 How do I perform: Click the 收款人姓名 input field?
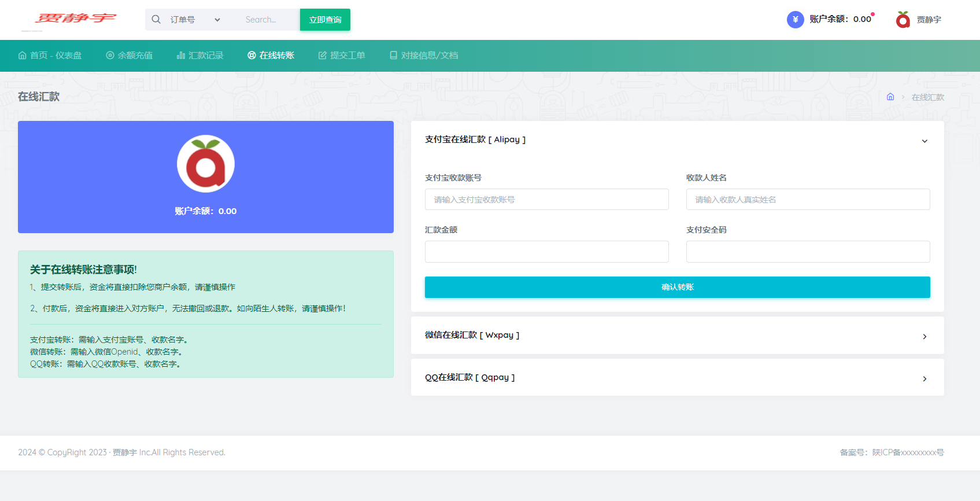click(808, 200)
